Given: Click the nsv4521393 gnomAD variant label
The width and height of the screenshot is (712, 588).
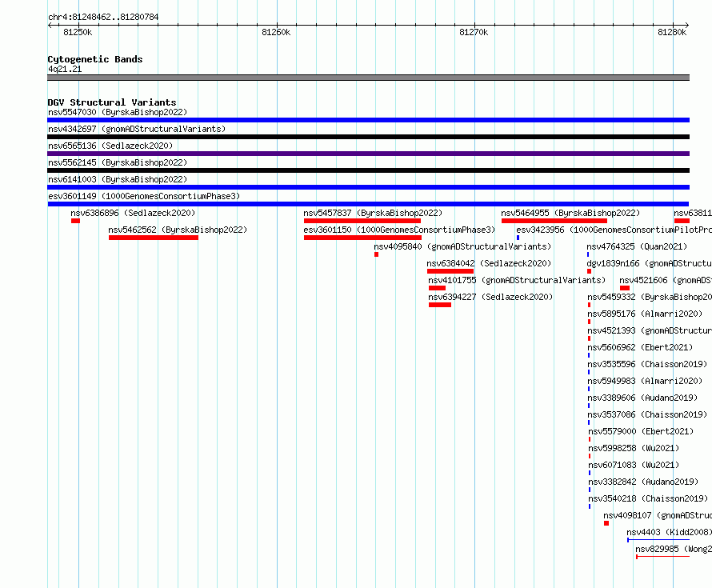Looking at the screenshot, I should coord(650,330).
